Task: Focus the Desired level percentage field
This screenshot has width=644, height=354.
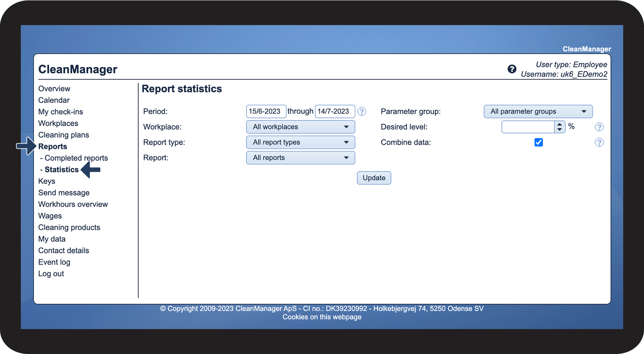Action: click(528, 127)
